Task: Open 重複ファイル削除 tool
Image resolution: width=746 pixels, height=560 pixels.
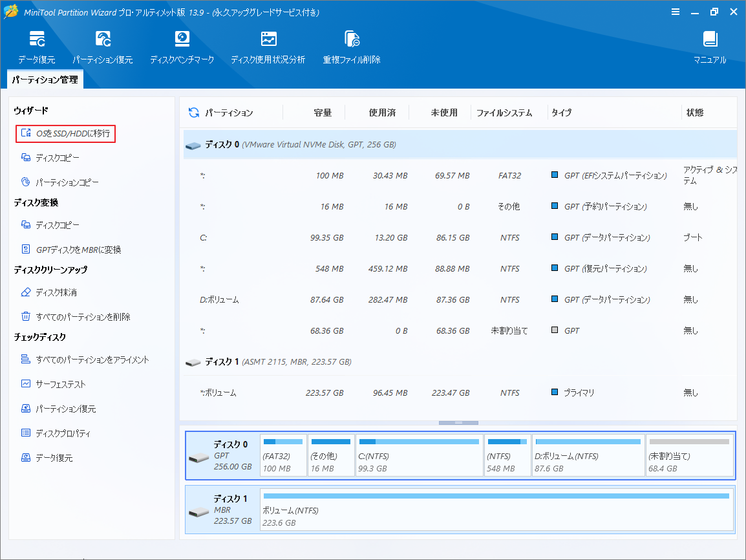Action: [352, 47]
